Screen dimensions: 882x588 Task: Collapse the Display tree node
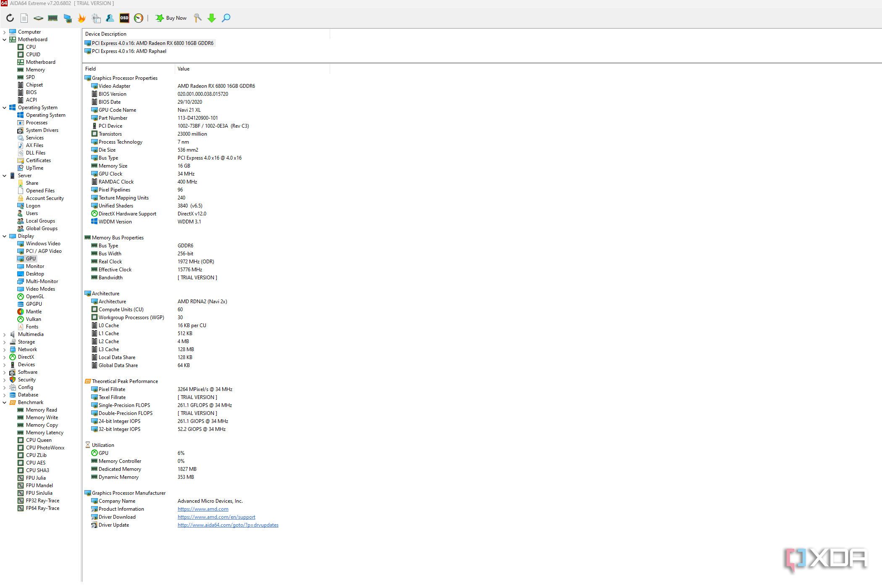coord(5,236)
